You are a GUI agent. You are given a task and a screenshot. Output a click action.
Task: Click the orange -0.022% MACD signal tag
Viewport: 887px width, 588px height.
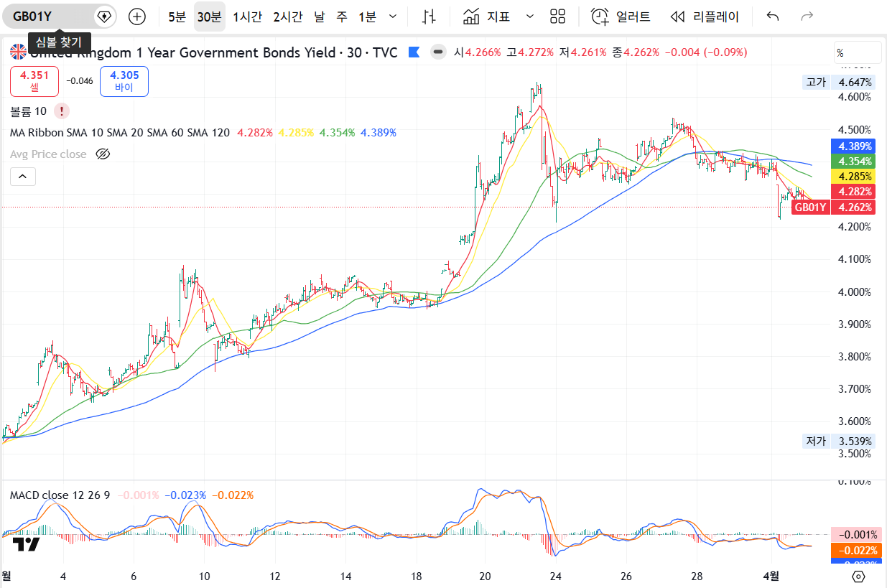(x=855, y=550)
